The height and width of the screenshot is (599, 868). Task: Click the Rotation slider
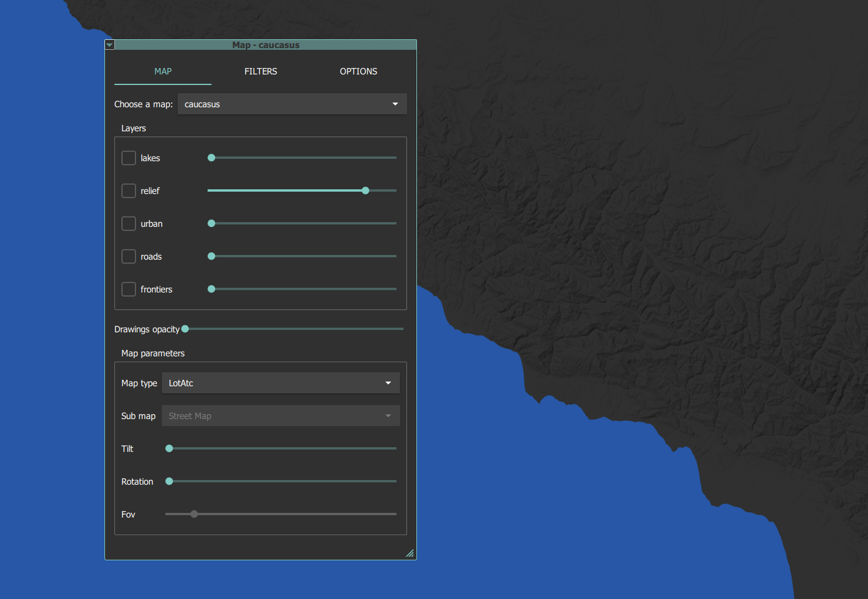tap(281, 481)
